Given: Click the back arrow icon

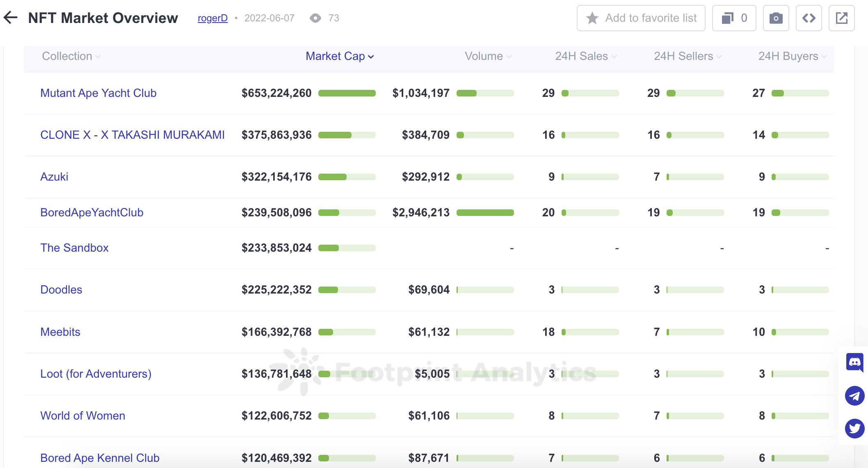Looking at the screenshot, I should pos(11,18).
